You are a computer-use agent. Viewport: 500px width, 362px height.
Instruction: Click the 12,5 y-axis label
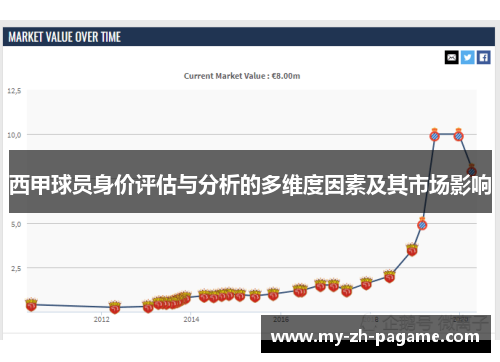[x=14, y=91]
